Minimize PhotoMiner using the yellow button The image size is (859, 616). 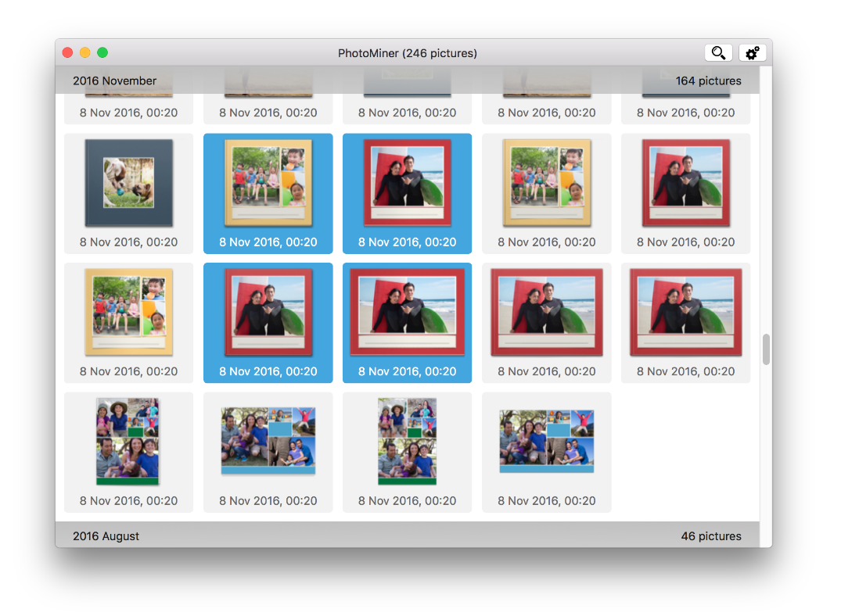click(x=85, y=52)
